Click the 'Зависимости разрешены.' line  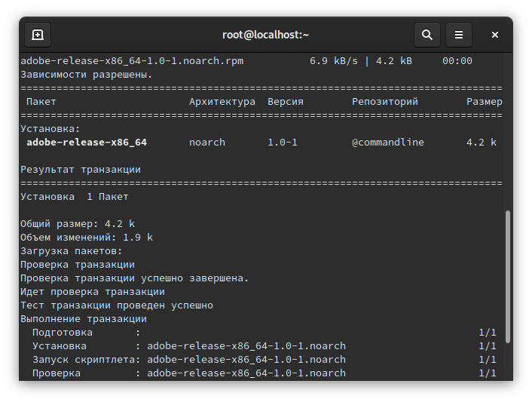coord(87,75)
